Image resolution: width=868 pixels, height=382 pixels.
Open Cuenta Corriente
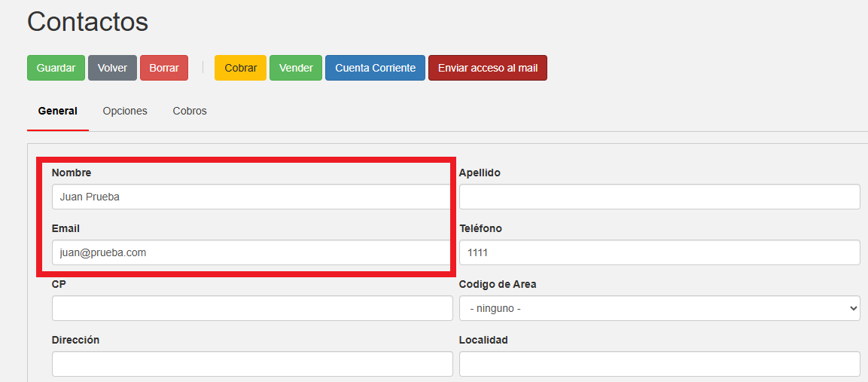point(375,68)
